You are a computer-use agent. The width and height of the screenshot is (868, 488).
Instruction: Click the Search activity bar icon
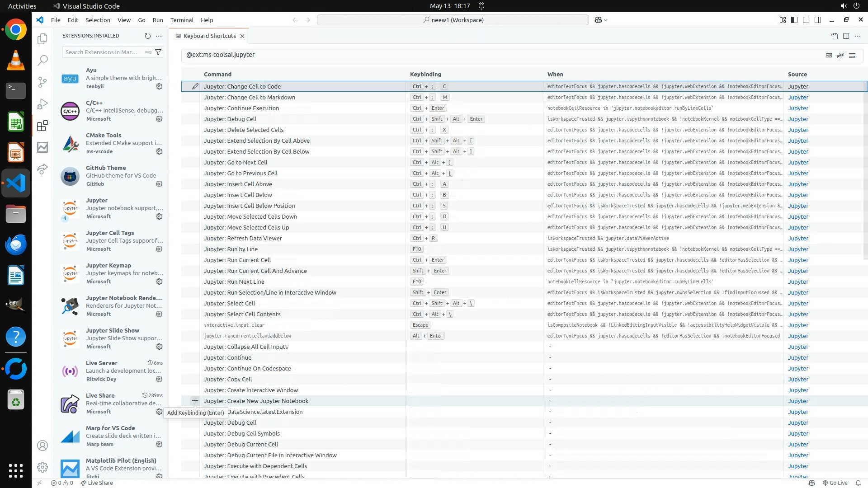[42, 60]
